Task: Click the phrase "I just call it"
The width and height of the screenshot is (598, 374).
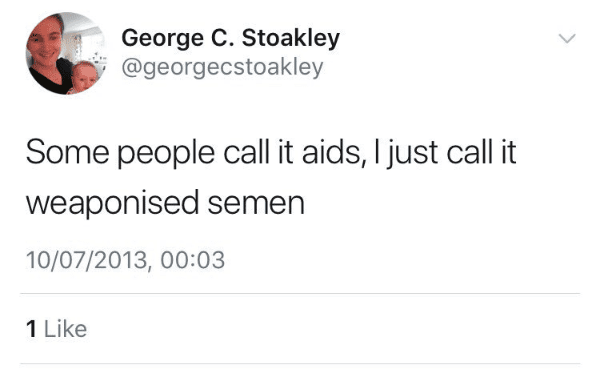Action: click(x=445, y=153)
